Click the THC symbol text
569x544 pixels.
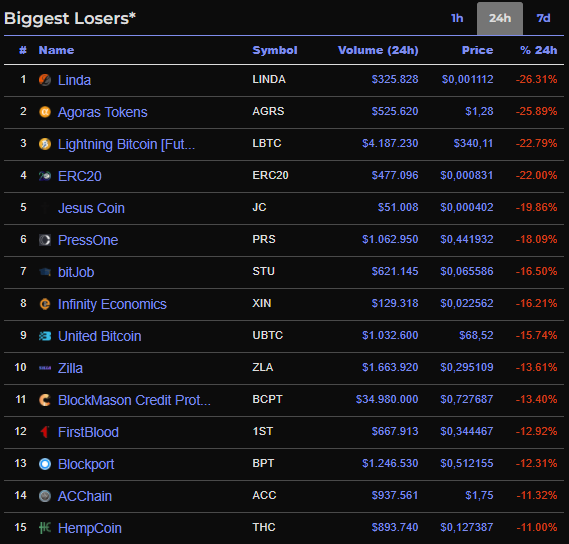[x=264, y=527]
